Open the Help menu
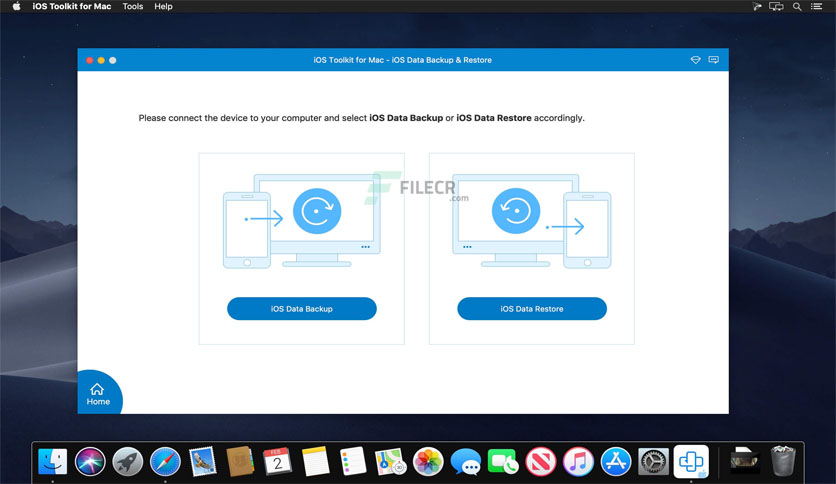 coord(163,6)
